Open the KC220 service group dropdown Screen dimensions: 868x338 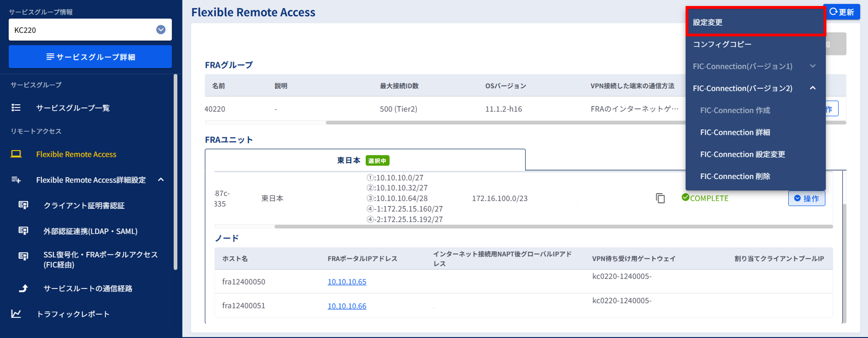[161, 30]
